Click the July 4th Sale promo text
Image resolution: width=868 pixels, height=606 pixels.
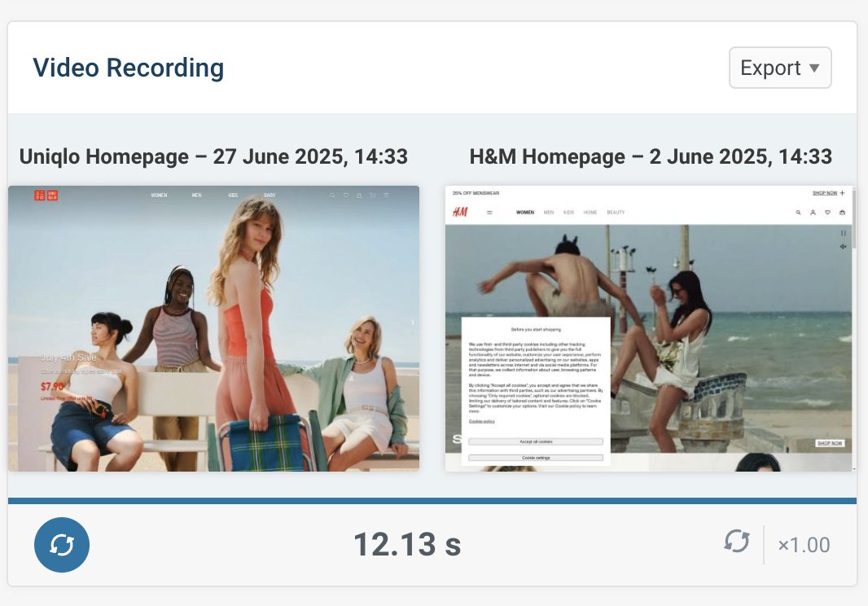point(68,358)
